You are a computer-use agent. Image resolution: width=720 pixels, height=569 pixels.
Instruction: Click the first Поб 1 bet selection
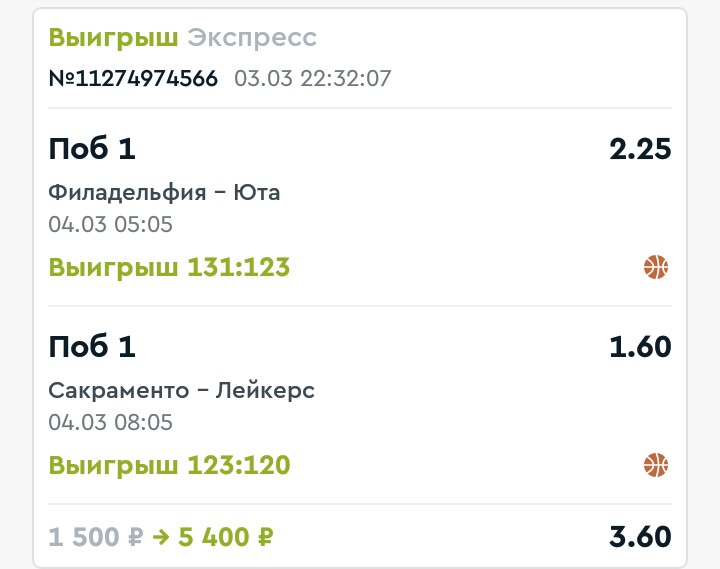92,149
